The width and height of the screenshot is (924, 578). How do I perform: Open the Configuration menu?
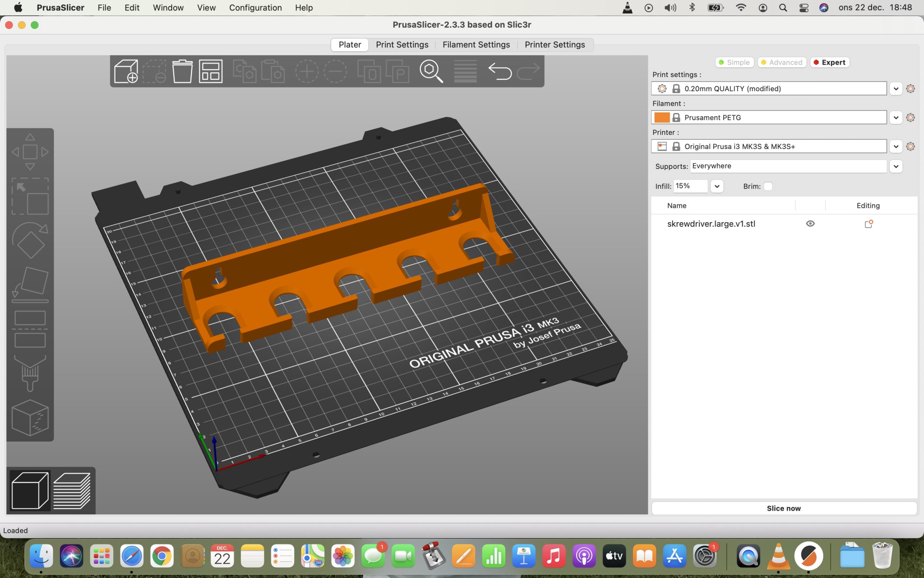coord(255,8)
